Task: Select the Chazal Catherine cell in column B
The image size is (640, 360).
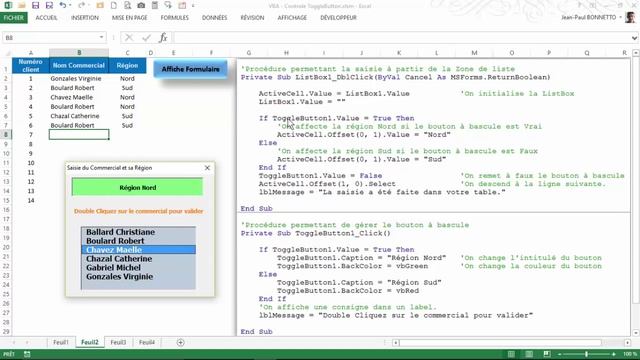Action: pos(79,116)
